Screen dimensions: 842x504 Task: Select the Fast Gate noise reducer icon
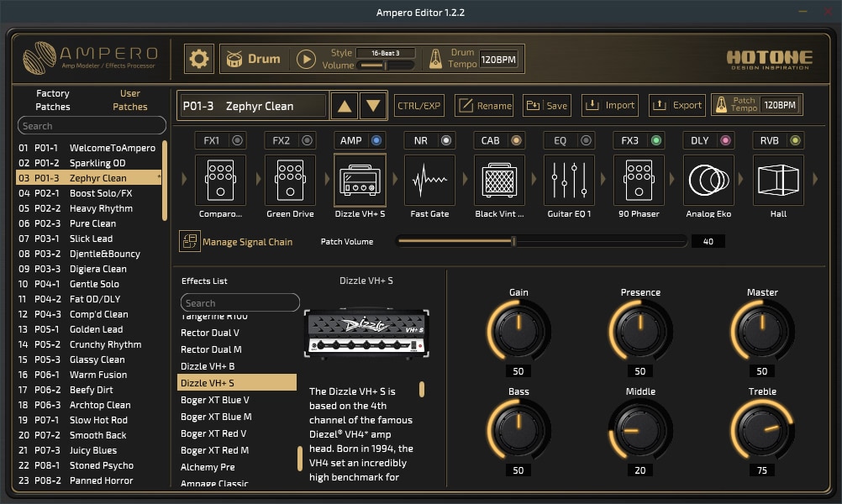click(429, 180)
